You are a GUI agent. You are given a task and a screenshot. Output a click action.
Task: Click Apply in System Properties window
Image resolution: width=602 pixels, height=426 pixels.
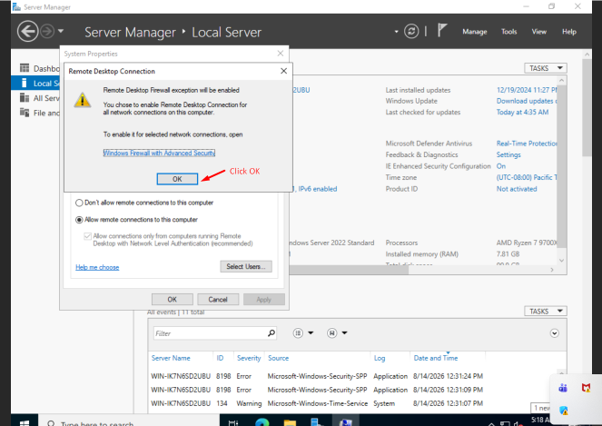(264, 299)
